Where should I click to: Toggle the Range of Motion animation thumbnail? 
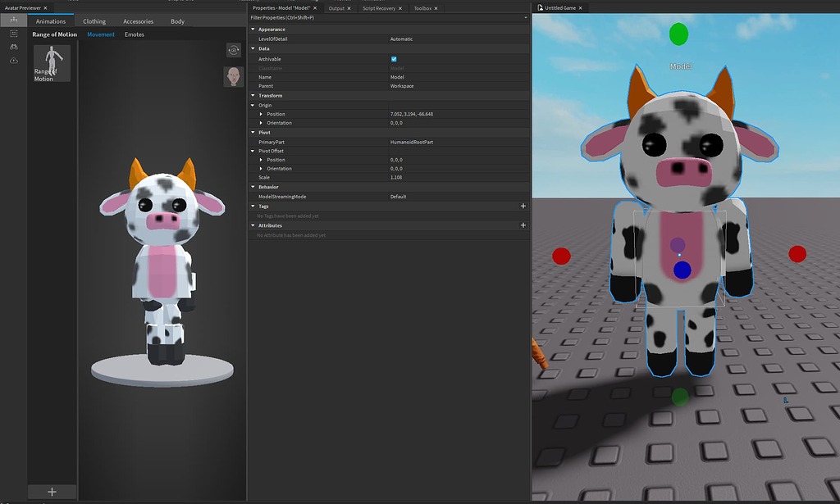click(x=51, y=61)
